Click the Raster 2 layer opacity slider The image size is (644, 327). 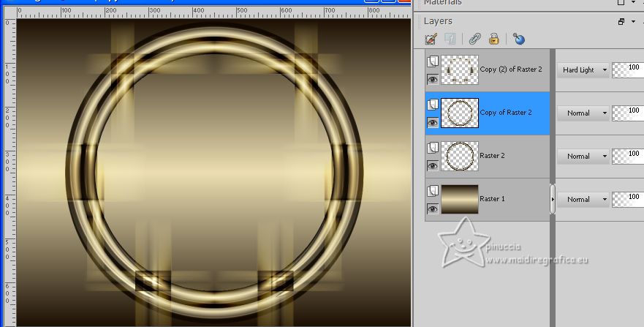628,156
